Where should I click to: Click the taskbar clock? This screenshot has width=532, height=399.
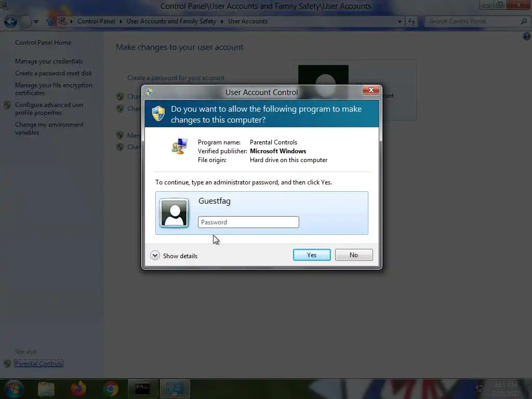pyautogui.click(x=506, y=389)
